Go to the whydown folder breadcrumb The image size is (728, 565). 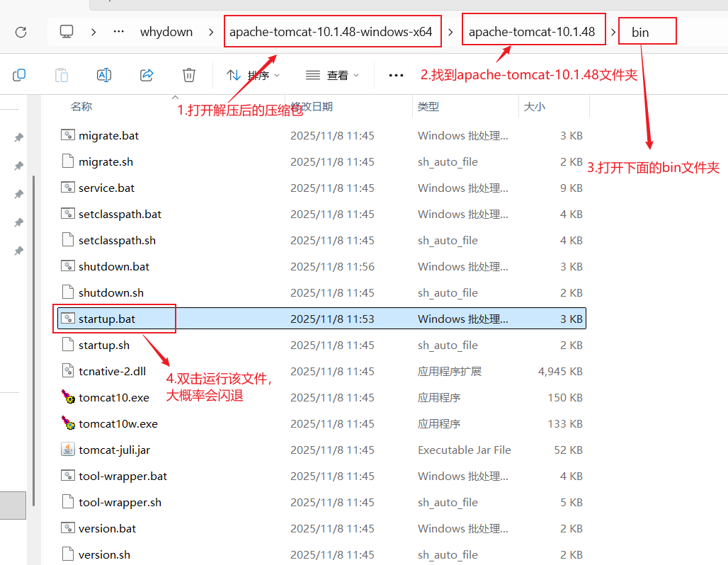(166, 32)
